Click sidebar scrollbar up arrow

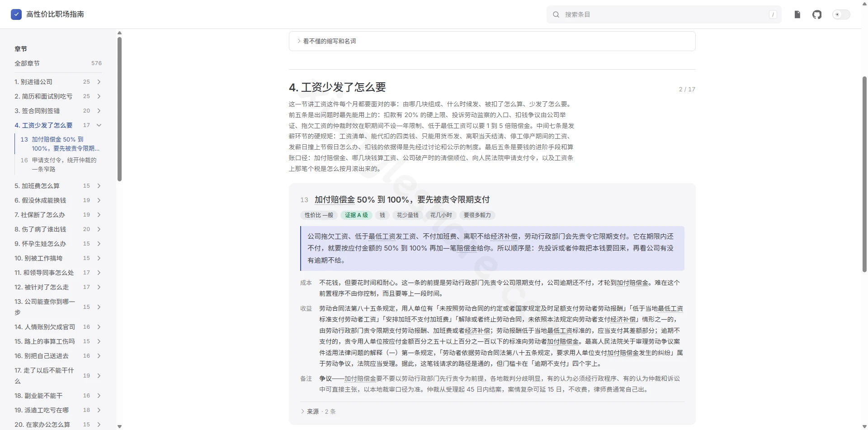pyautogui.click(x=119, y=33)
